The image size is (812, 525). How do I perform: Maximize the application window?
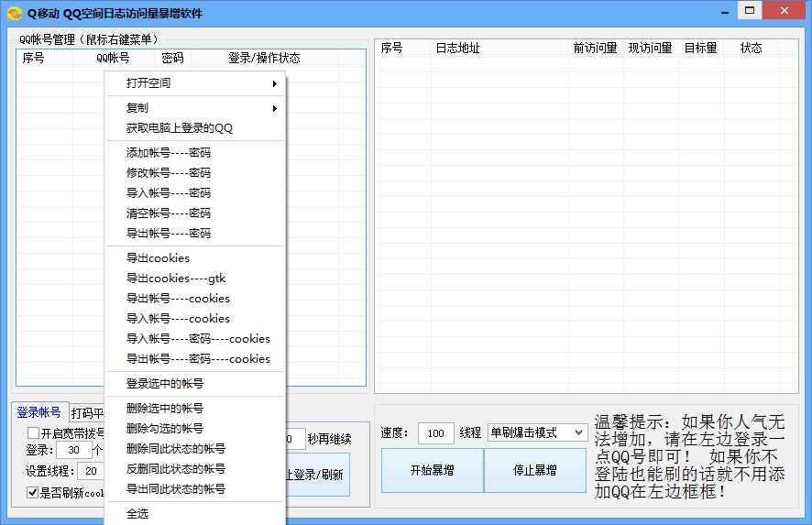[750, 10]
